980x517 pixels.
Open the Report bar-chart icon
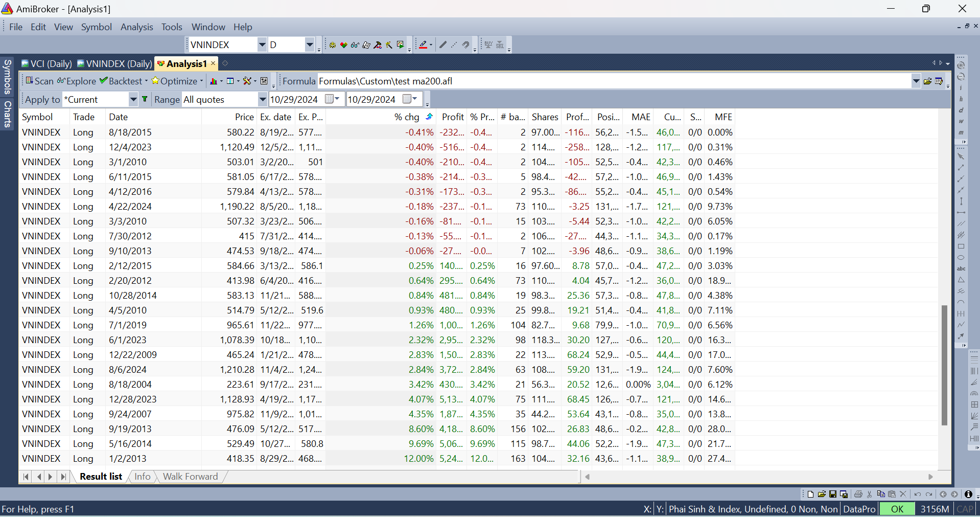[x=214, y=81]
